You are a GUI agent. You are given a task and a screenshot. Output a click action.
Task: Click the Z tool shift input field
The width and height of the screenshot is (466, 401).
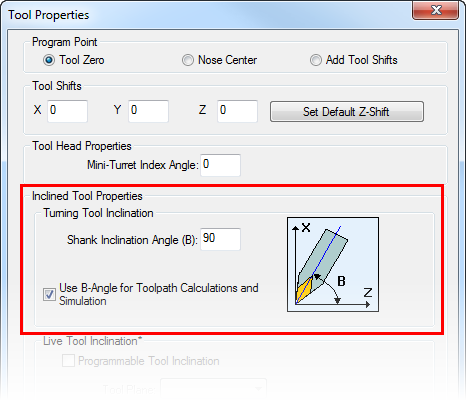tap(237, 111)
